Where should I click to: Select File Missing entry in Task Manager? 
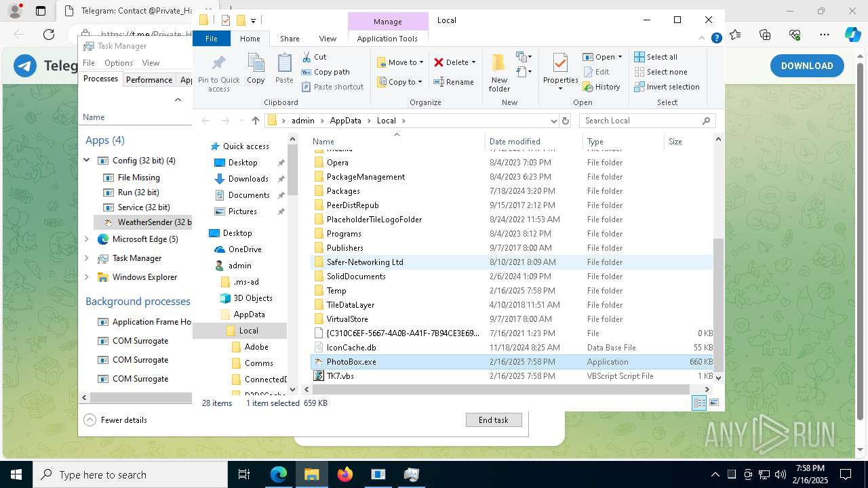coord(138,178)
